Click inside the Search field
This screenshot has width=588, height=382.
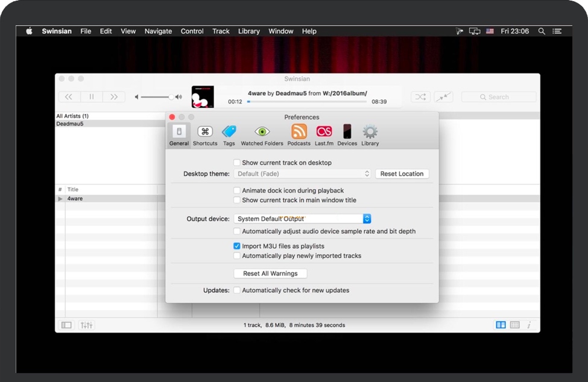pos(498,96)
